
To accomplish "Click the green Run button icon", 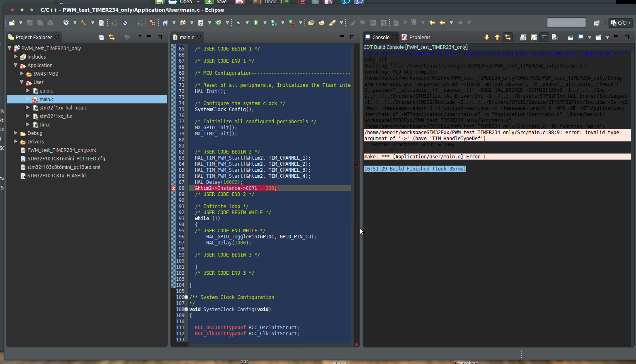I will [256, 23].
